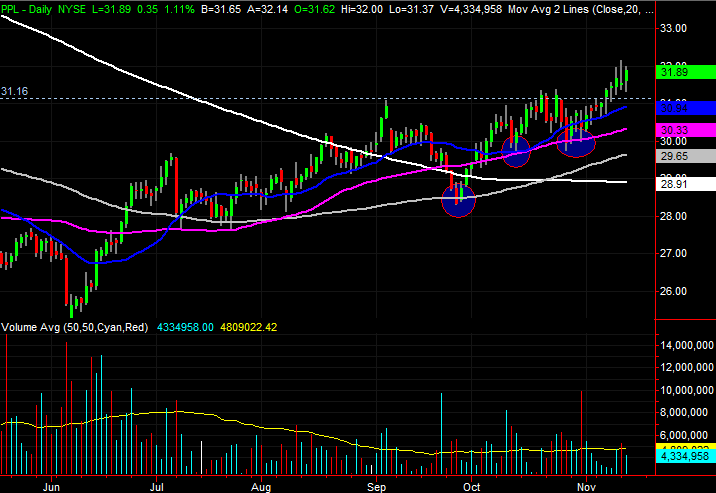
Task: Click the PPL - Daily symbol label
Action: pos(26,9)
